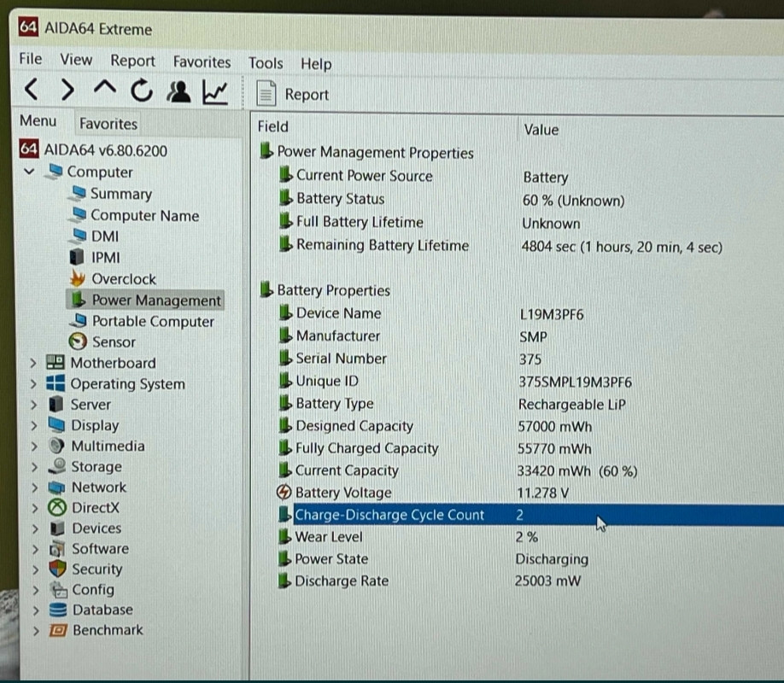Open the user/manage icon in toolbar

point(178,90)
